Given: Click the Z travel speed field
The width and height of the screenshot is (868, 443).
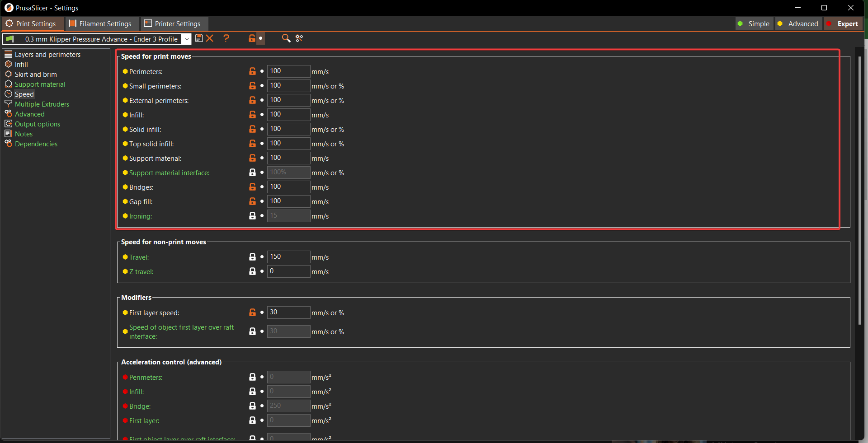Looking at the screenshot, I should click(288, 271).
